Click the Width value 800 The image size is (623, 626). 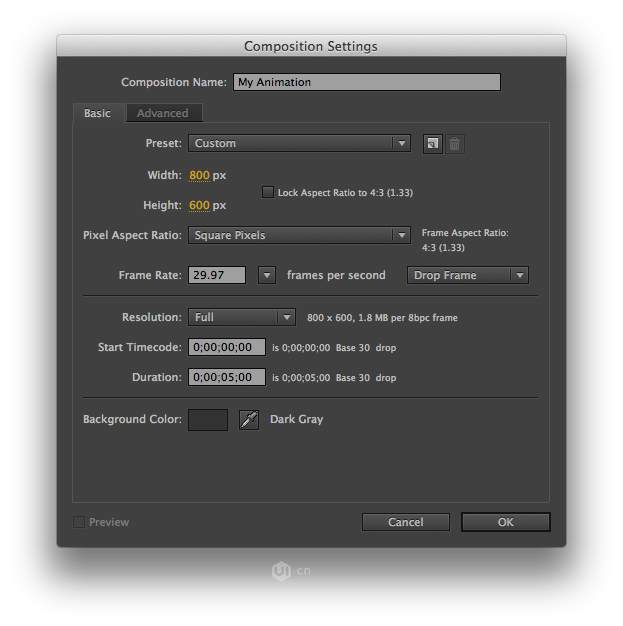[199, 175]
